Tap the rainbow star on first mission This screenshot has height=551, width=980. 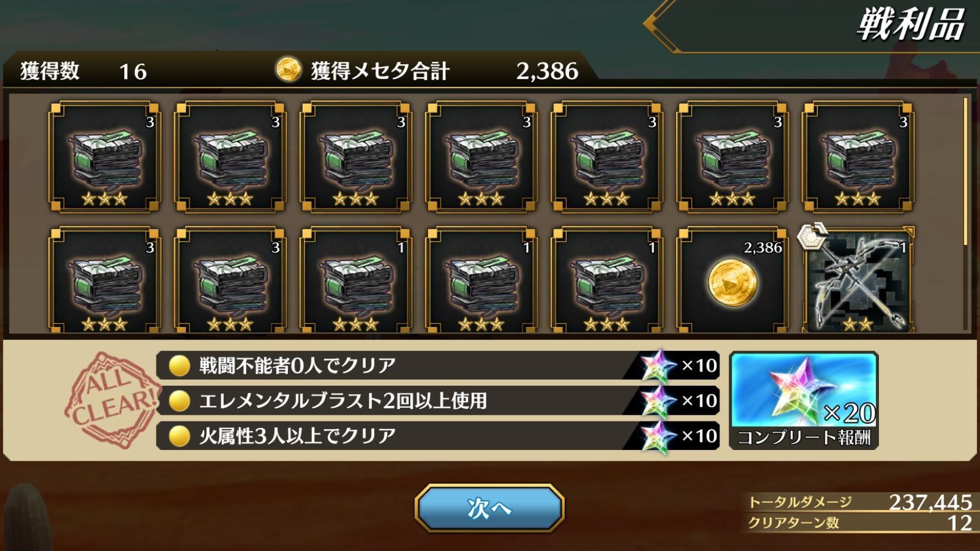tap(658, 365)
